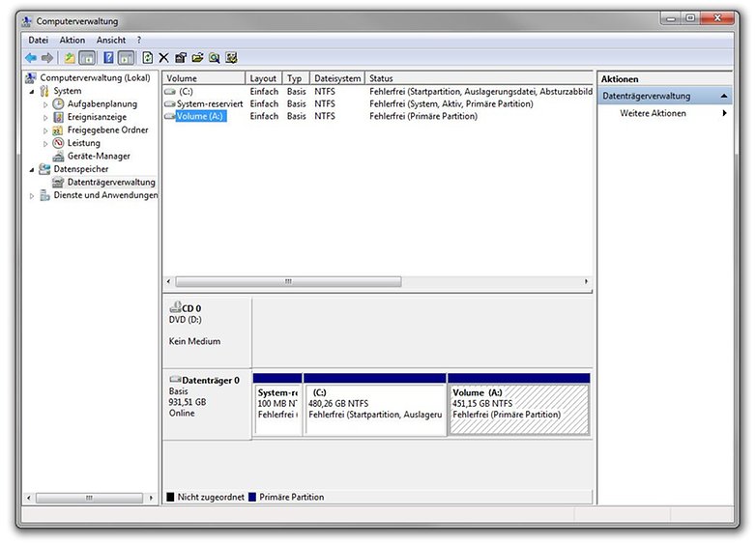Click the Datenspeicher tree icon
Screen dimensions: 756x546
click(x=44, y=169)
